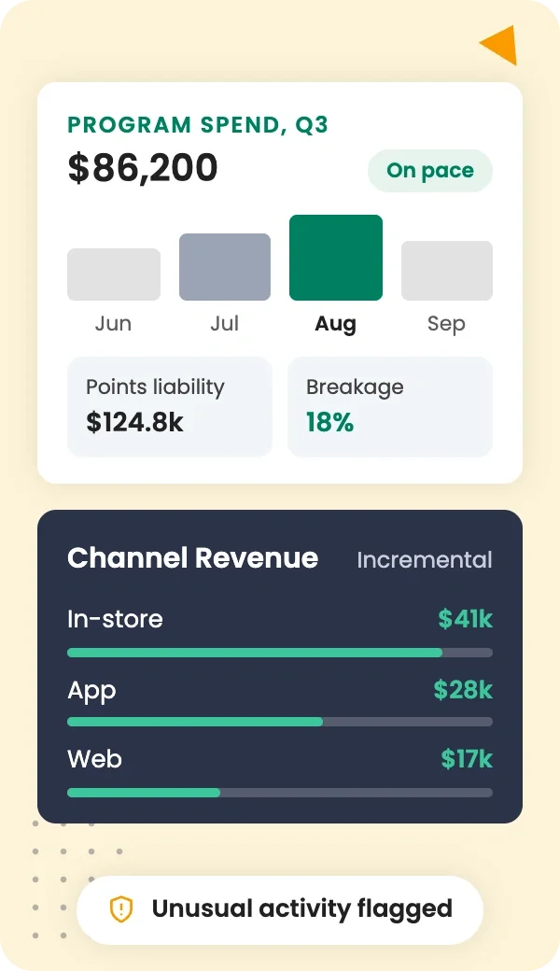Click the In-store channel label
This screenshot has height=971, width=560.
(x=115, y=619)
